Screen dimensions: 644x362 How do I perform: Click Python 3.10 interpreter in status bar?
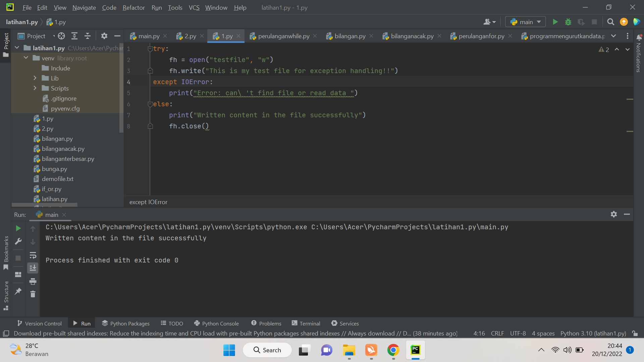(593, 334)
